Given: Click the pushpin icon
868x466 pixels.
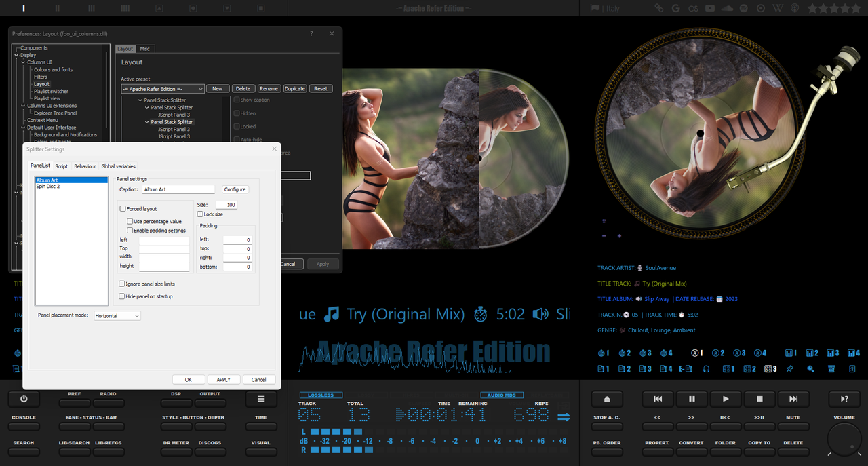Looking at the screenshot, I should pos(790,369).
